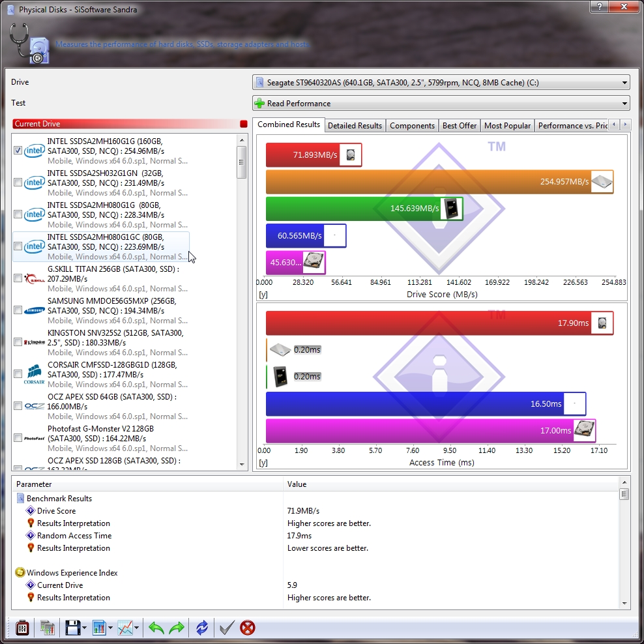Click the Kingston logo icon in list

[35, 343]
